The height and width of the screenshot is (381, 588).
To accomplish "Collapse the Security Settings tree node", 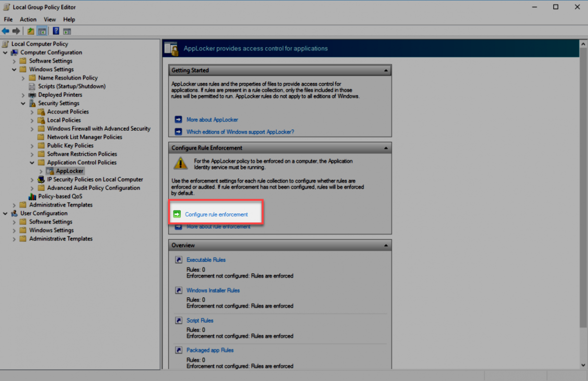I will [23, 103].
